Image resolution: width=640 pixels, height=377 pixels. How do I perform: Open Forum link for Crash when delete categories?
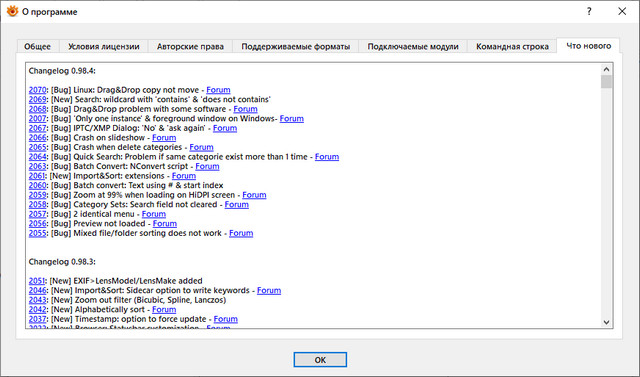click(201, 147)
